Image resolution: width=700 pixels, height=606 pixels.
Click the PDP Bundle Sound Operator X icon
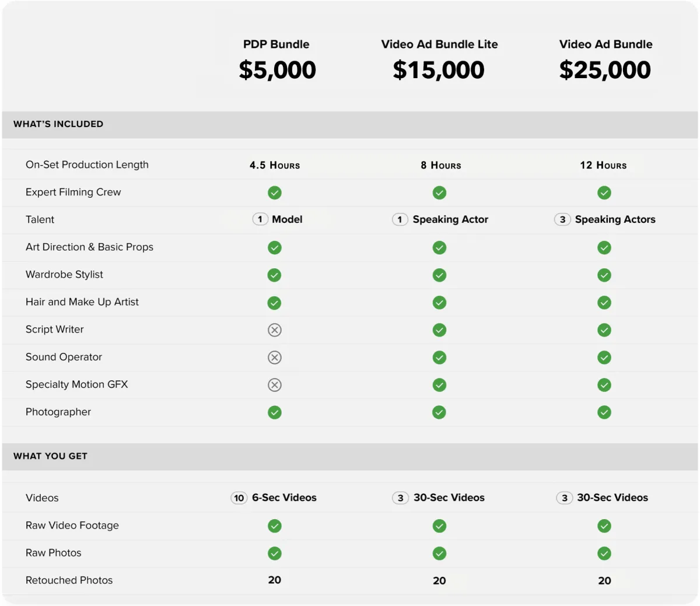275,358
